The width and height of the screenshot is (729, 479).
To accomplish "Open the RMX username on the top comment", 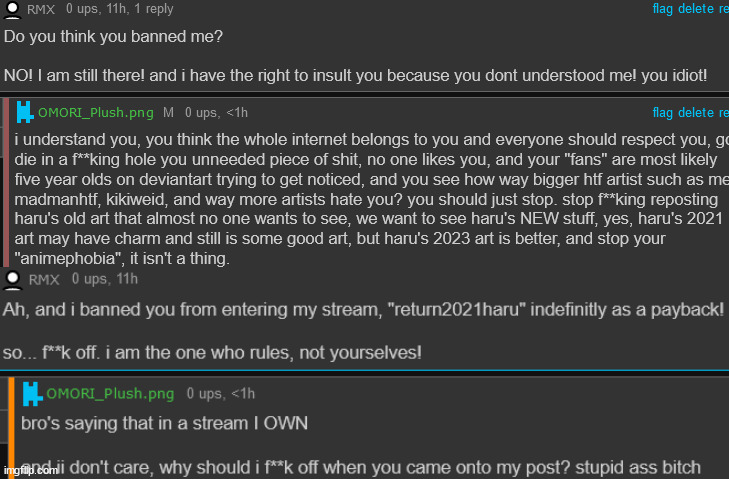I will tap(41, 10).
